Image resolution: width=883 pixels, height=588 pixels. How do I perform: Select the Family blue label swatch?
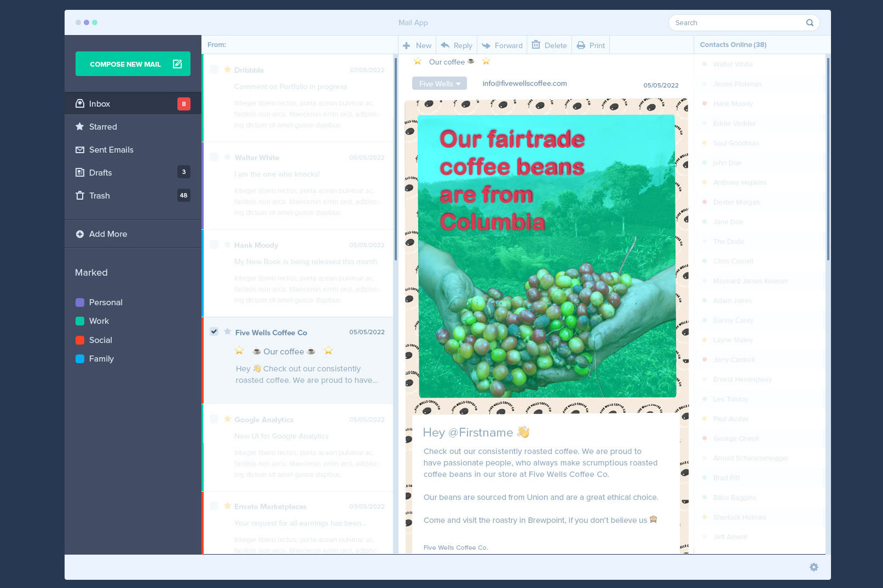tap(80, 359)
